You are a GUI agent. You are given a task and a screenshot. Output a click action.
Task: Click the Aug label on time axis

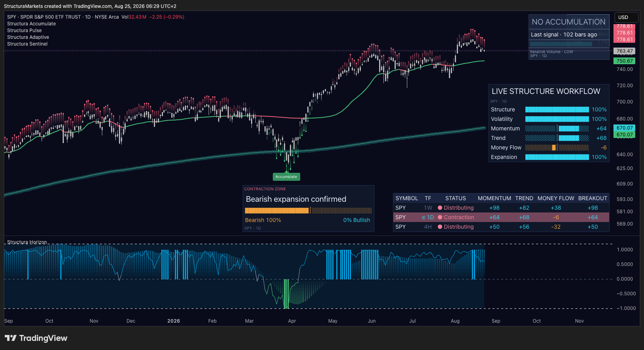[x=455, y=321]
